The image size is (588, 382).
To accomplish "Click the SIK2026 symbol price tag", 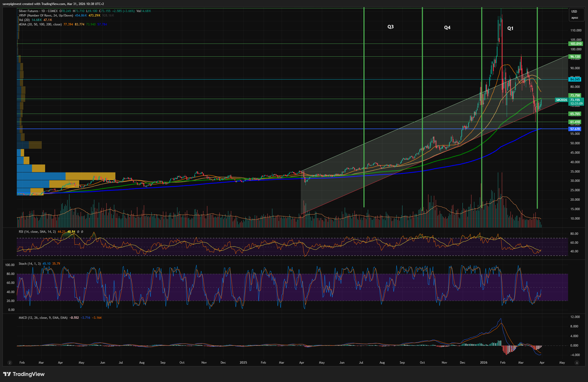I will [x=562, y=100].
